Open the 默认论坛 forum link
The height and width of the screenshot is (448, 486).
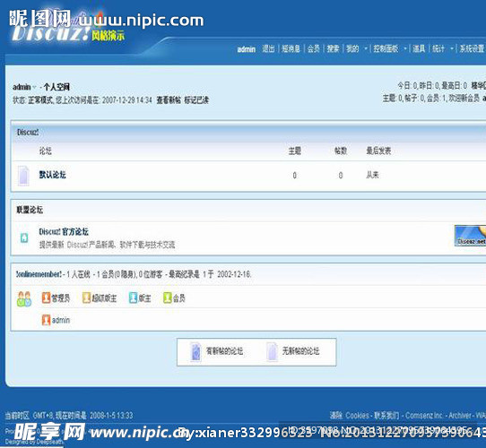coord(52,175)
